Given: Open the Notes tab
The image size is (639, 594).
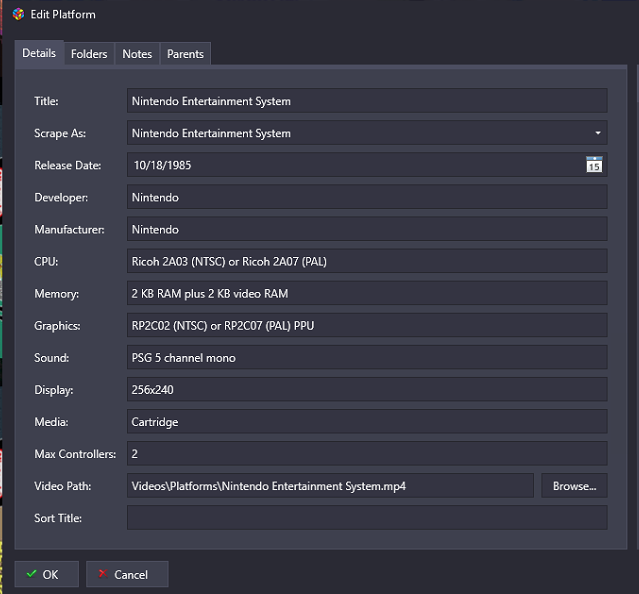Looking at the screenshot, I should click(137, 54).
